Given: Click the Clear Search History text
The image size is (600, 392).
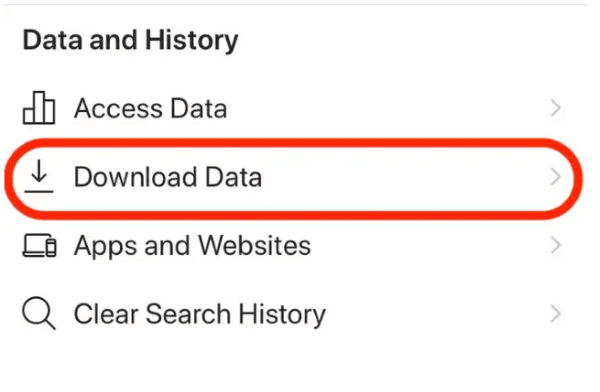Looking at the screenshot, I should pyautogui.click(x=200, y=314).
